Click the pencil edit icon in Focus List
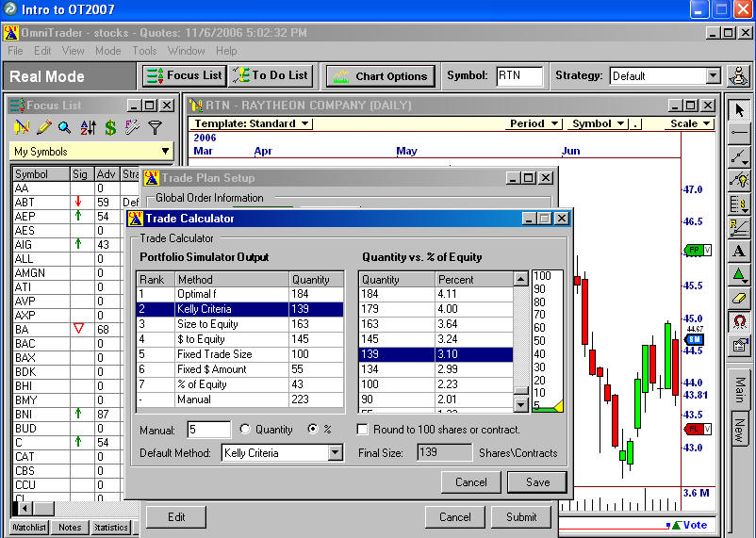 pyautogui.click(x=43, y=127)
